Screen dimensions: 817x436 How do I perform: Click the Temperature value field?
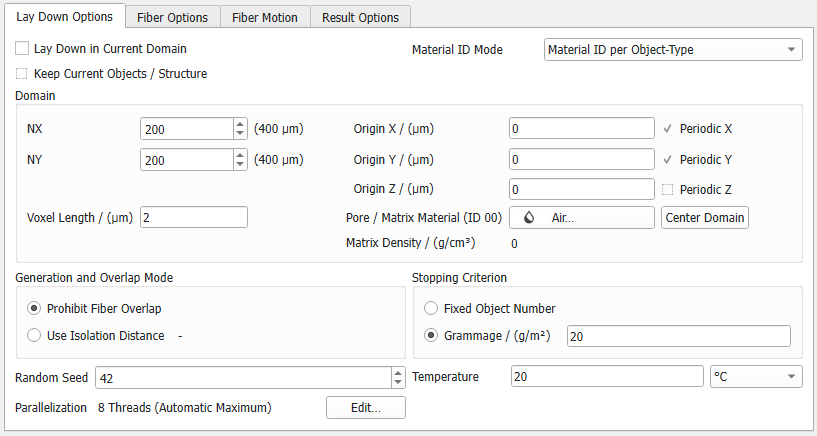tap(607, 376)
